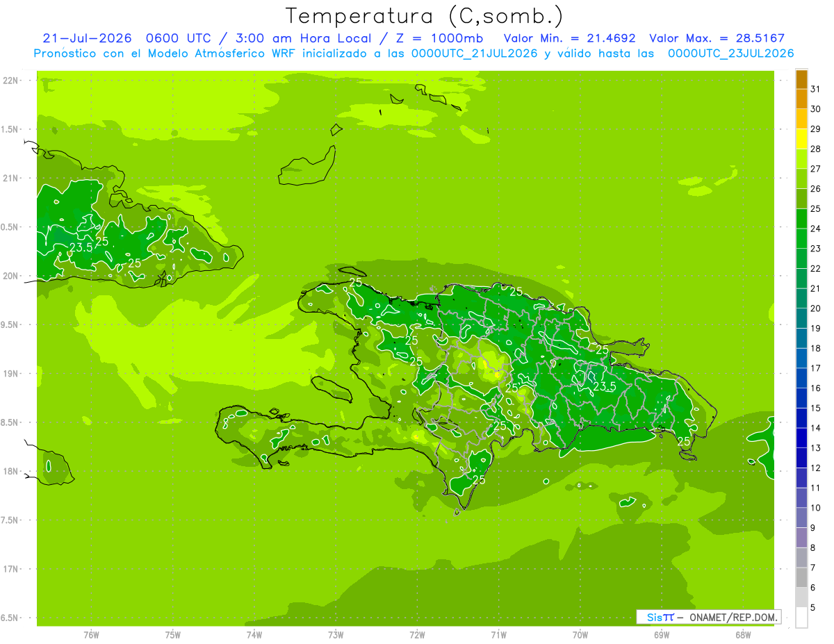
Task: Click the SisTT ONAMET/REP.DOM. logo box
Action: (708, 617)
